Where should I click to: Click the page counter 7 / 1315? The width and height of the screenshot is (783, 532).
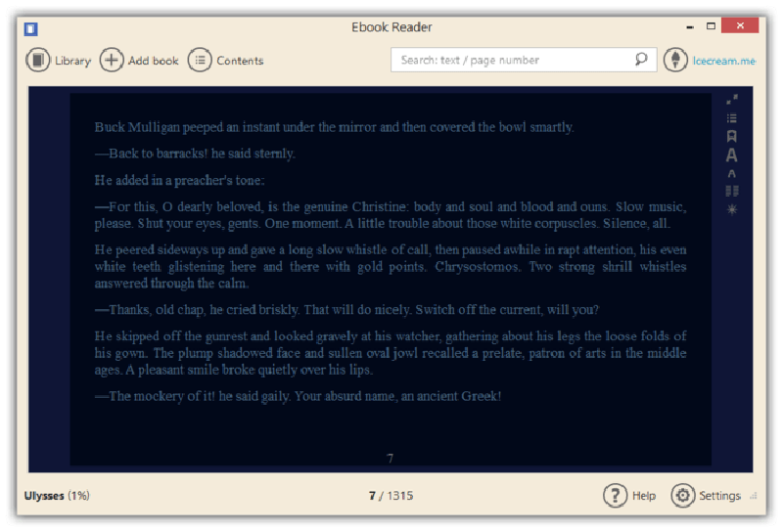[x=391, y=496]
